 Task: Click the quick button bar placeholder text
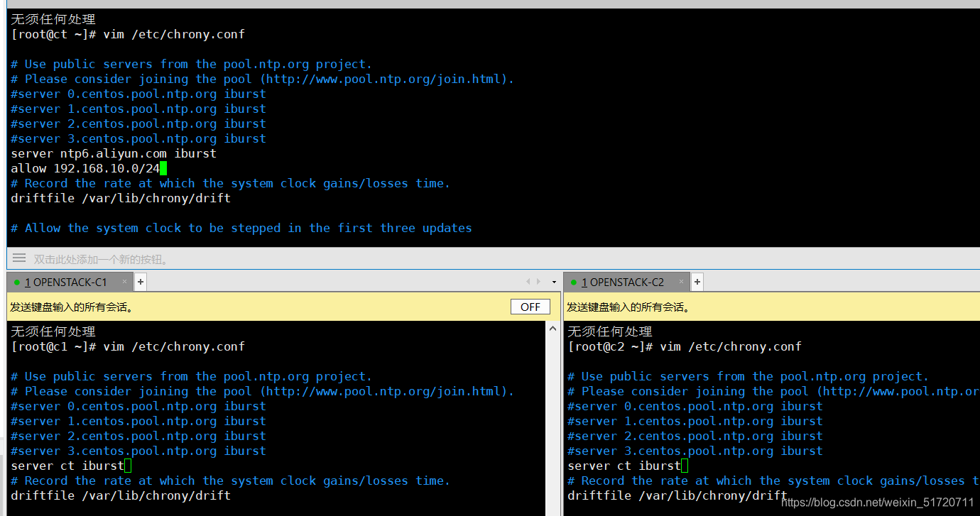(x=102, y=259)
